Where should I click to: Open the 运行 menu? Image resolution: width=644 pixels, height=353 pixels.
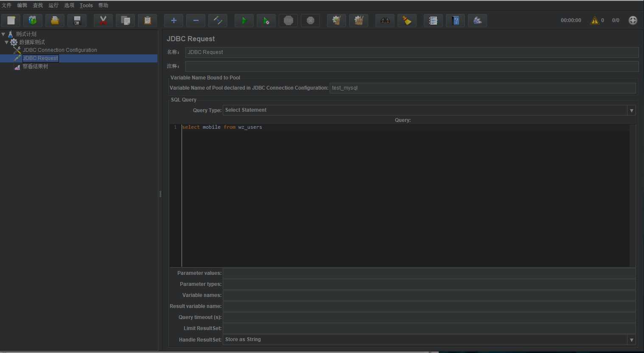coord(53,6)
